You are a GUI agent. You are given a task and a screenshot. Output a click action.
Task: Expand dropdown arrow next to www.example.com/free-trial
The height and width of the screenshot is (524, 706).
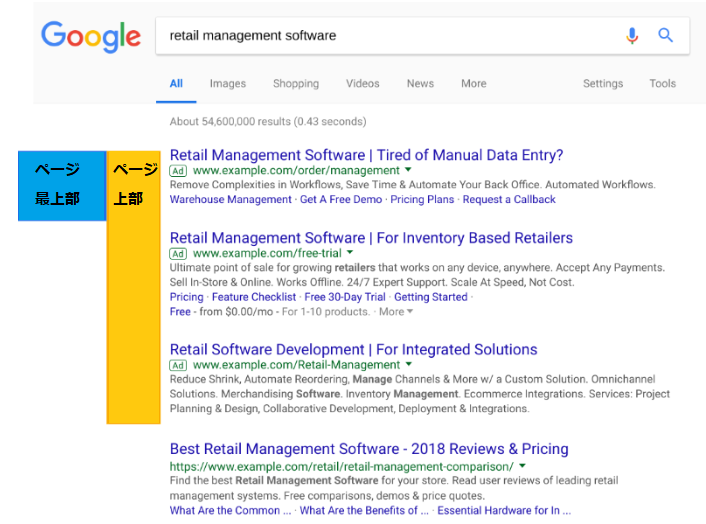(x=350, y=253)
